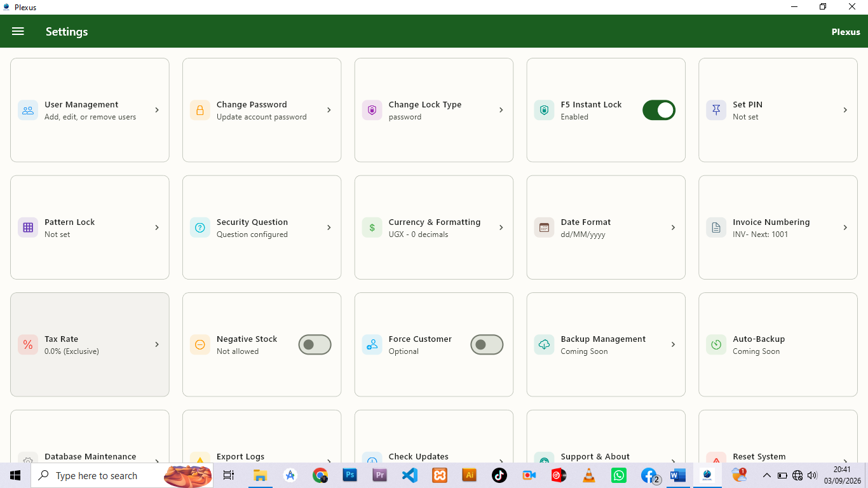
Task: Click the Plexus label in header
Action: pyautogui.click(x=846, y=32)
